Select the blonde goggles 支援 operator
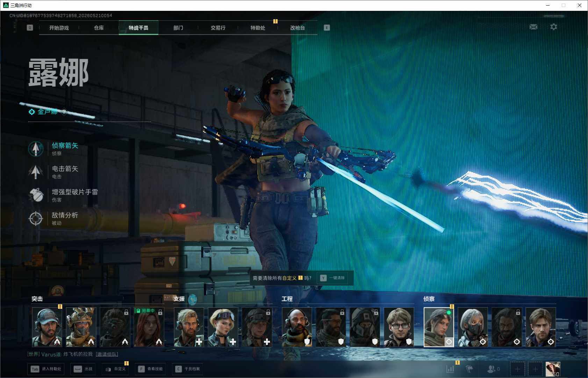This screenshot has height=378, width=588. [x=223, y=327]
